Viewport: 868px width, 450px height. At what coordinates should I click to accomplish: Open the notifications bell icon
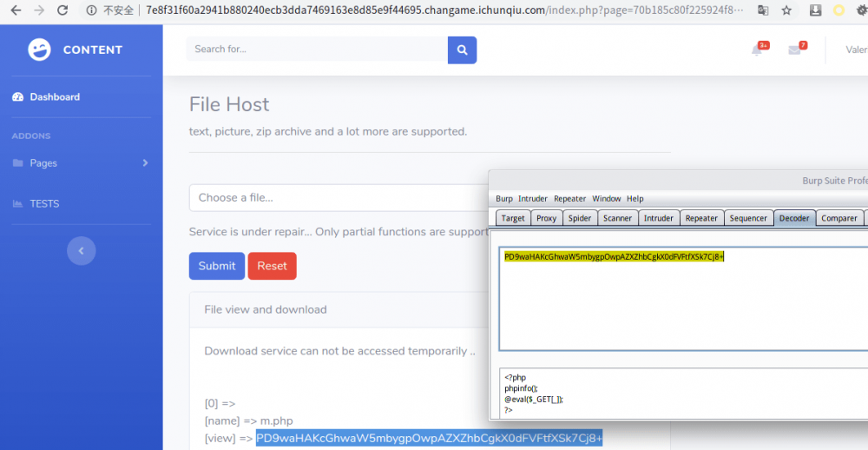tap(757, 50)
